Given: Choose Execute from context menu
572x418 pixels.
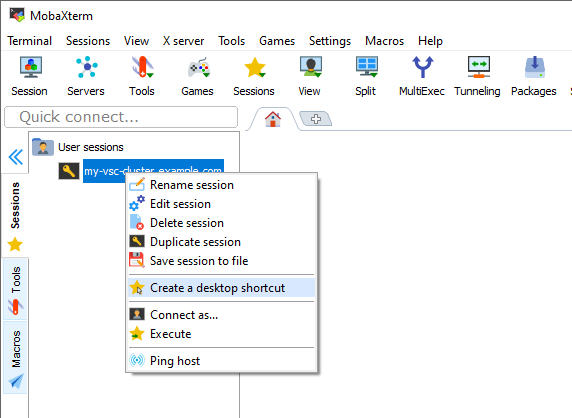Looking at the screenshot, I should click(x=221, y=334).
